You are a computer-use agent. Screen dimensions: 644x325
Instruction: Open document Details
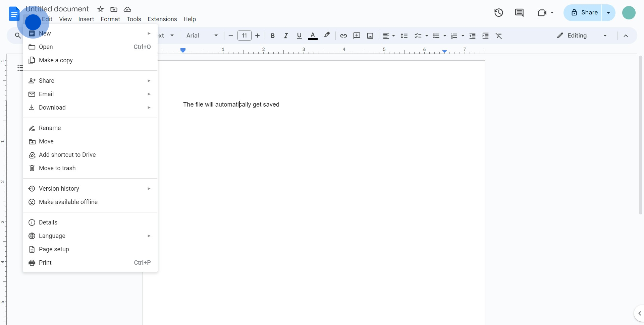tap(90, 222)
